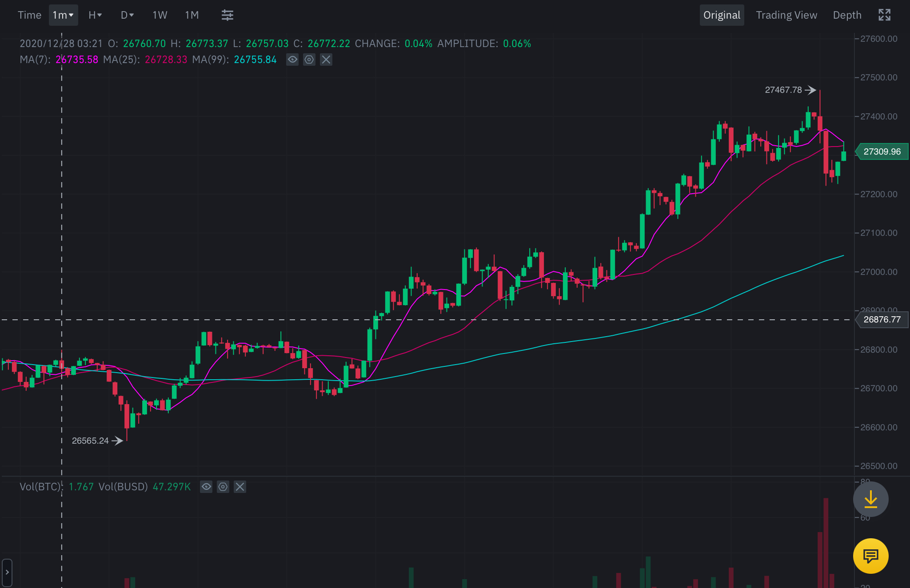Remove the Volume indicator
This screenshot has height=588, width=910.
coord(240,487)
